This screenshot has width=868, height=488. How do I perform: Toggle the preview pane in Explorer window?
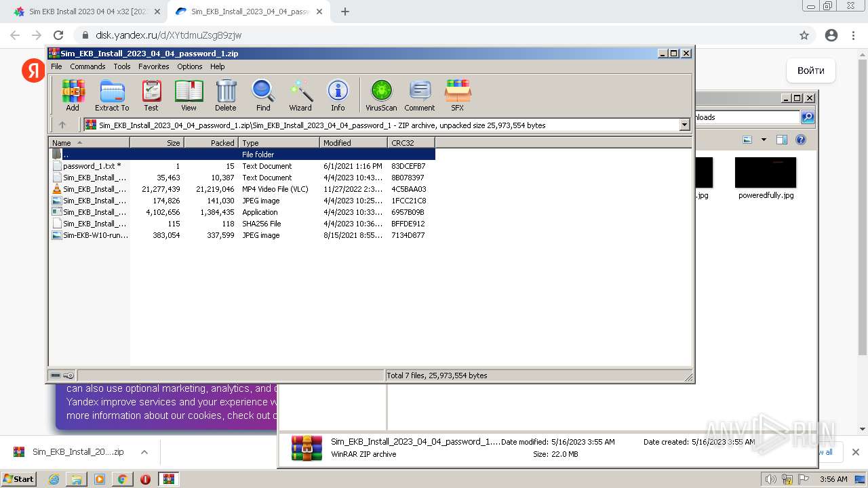(x=782, y=140)
